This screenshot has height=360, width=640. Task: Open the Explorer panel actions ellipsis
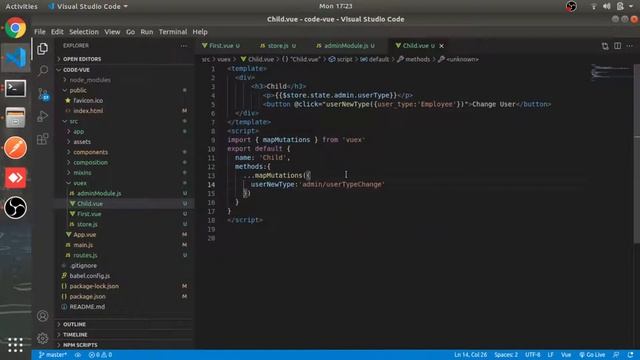click(184, 46)
